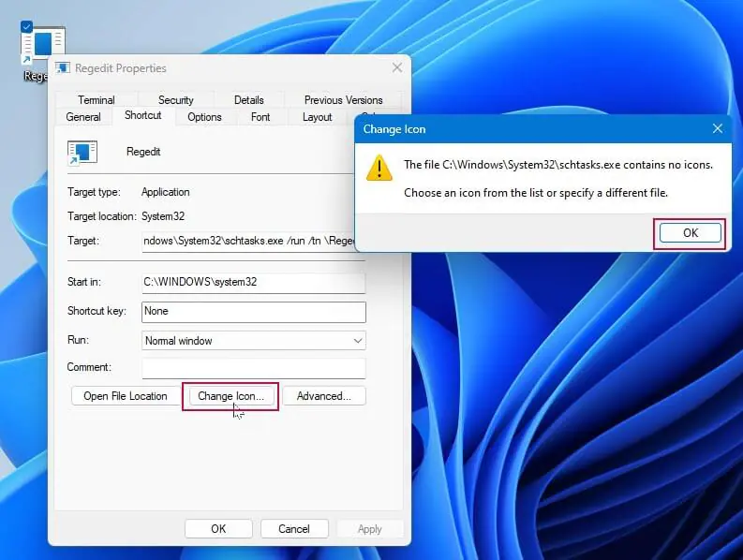This screenshot has width=743, height=560.
Task: Click the empty Comment field
Action: pos(254,368)
